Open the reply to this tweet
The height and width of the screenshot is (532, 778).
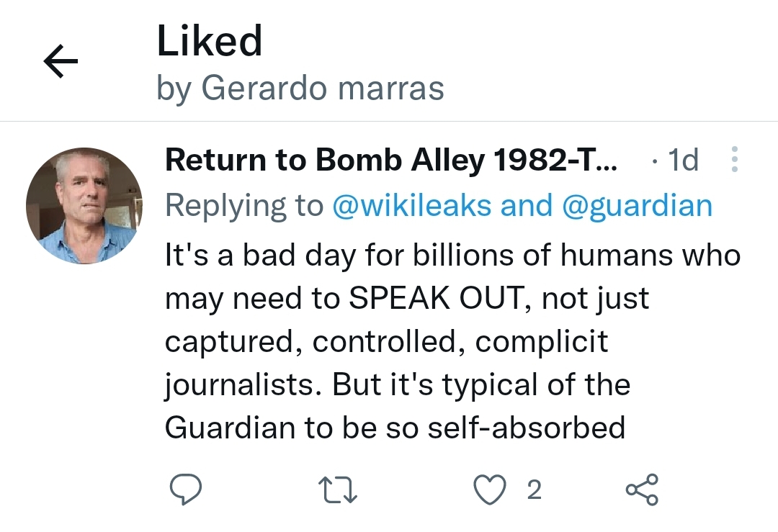click(x=185, y=490)
